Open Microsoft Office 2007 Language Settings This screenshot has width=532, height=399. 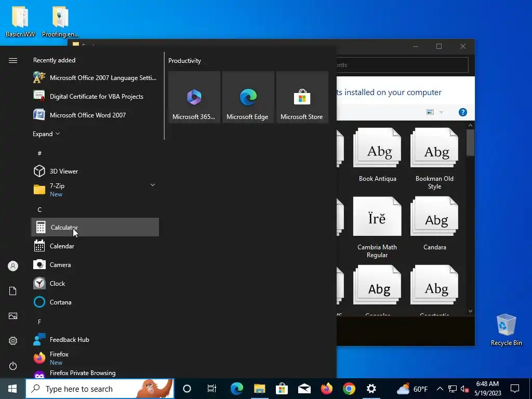coord(95,78)
